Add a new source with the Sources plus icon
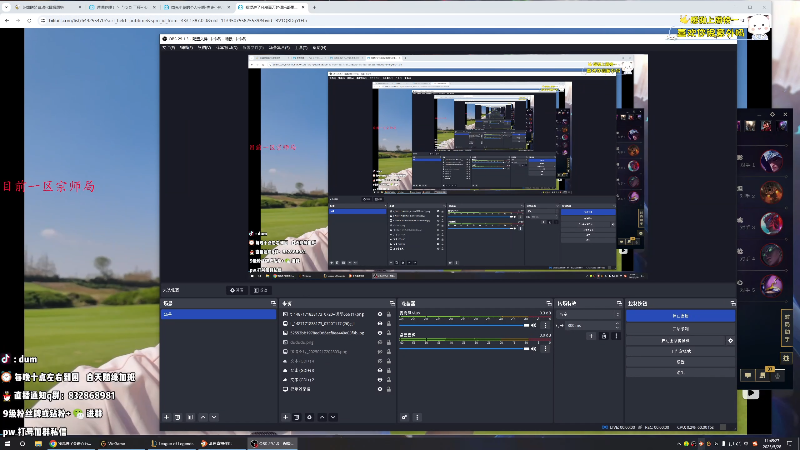The image size is (800, 450). 285,416
